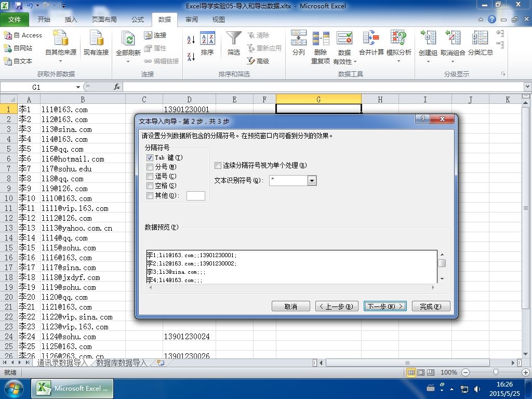
Task: Open existing connections (现有连接)
Action: point(96,43)
